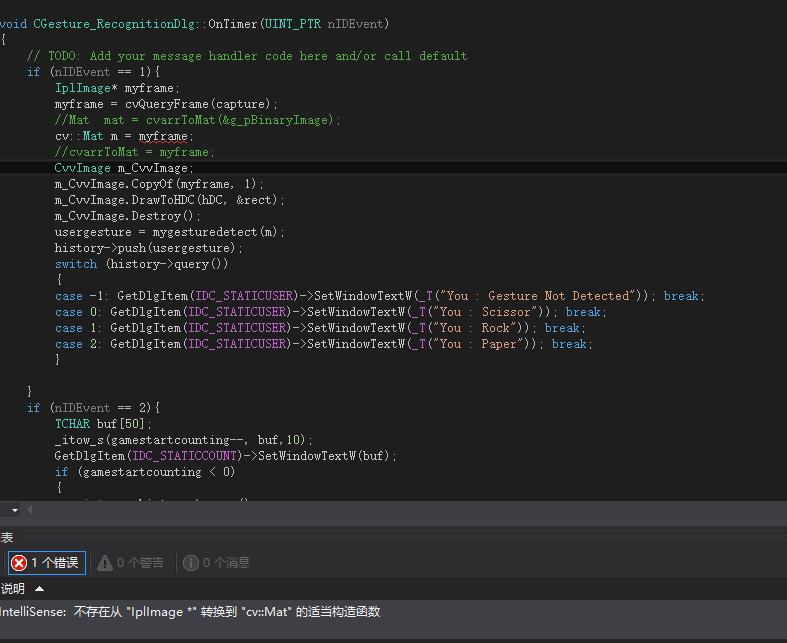The image size is (787, 643).
Task: Click 'mygesturedetect(m)' call
Action: click(215, 232)
